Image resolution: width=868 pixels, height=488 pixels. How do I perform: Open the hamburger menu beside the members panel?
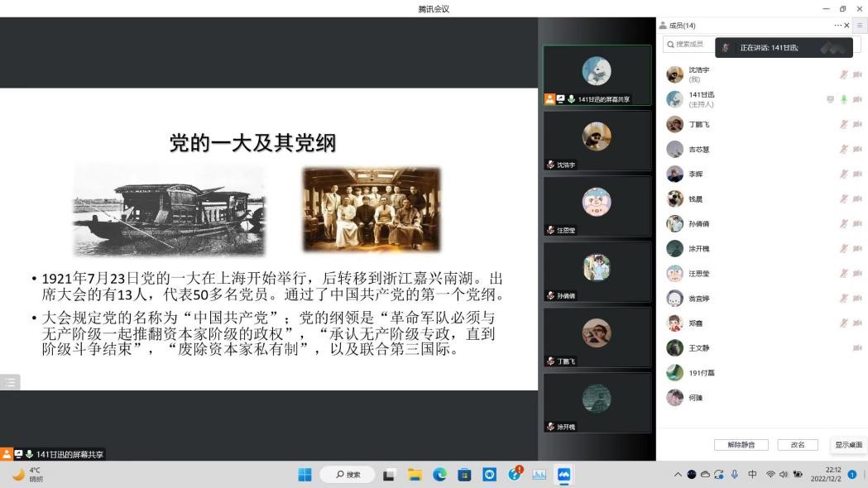tap(860, 26)
